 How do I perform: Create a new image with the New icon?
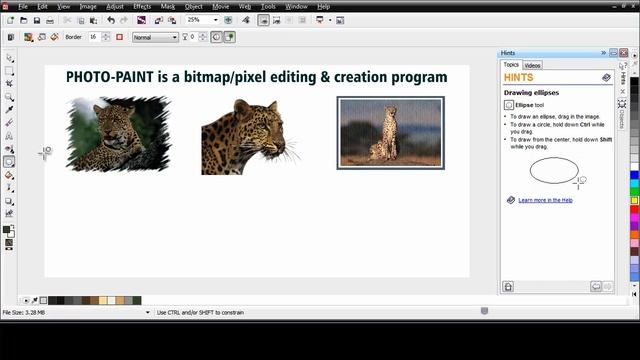tap(10, 20)
